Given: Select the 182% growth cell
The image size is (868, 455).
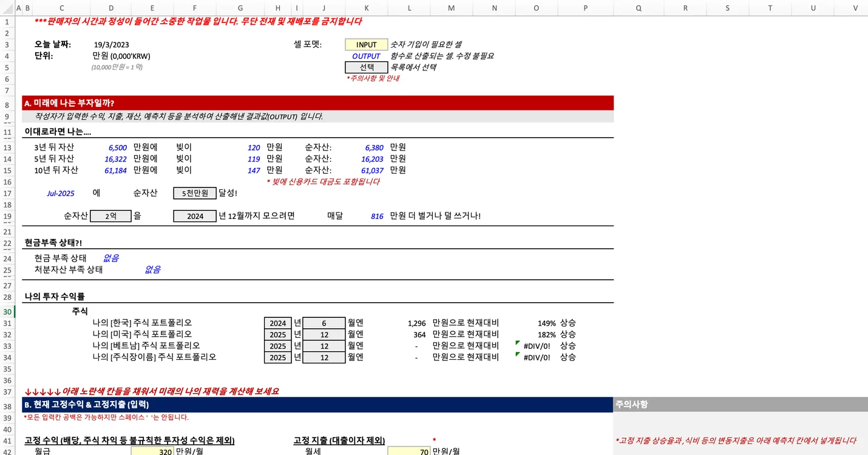Looking at the screenshot, I should click(x=547, y=335).
